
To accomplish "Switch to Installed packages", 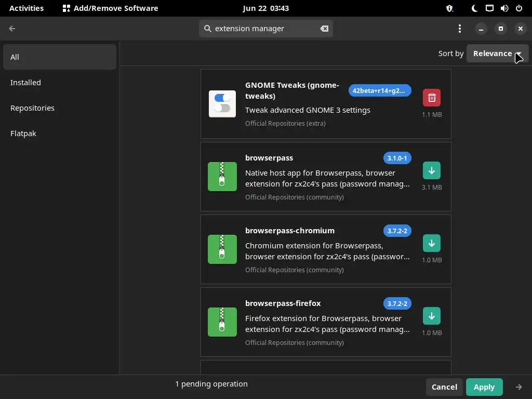I will pos(60,83).
